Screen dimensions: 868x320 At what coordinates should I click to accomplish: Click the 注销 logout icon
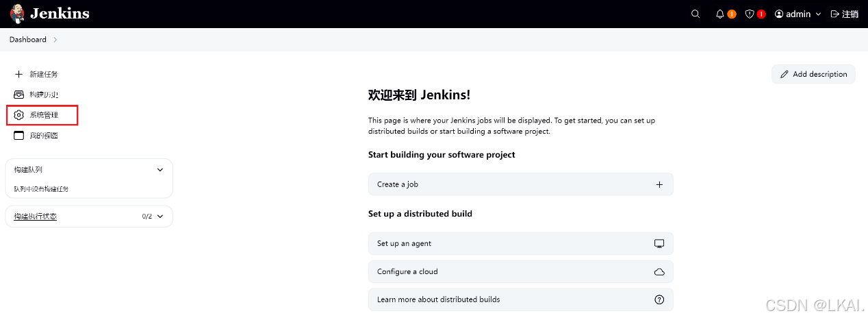click(834, 14)
